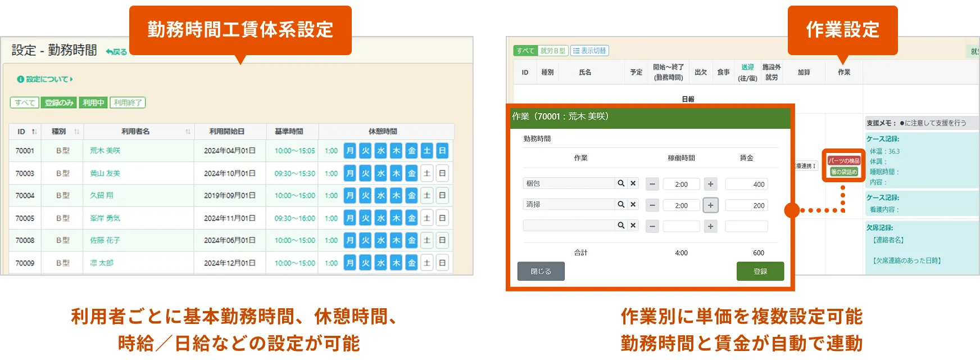Toggle 水 for row 70004
The width and height of the screenshot is (980, 360).
(x=381, y=195)
